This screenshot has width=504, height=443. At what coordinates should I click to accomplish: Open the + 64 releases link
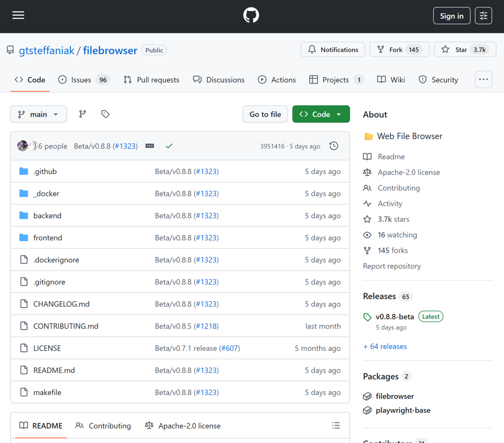[x=385, y=347]
